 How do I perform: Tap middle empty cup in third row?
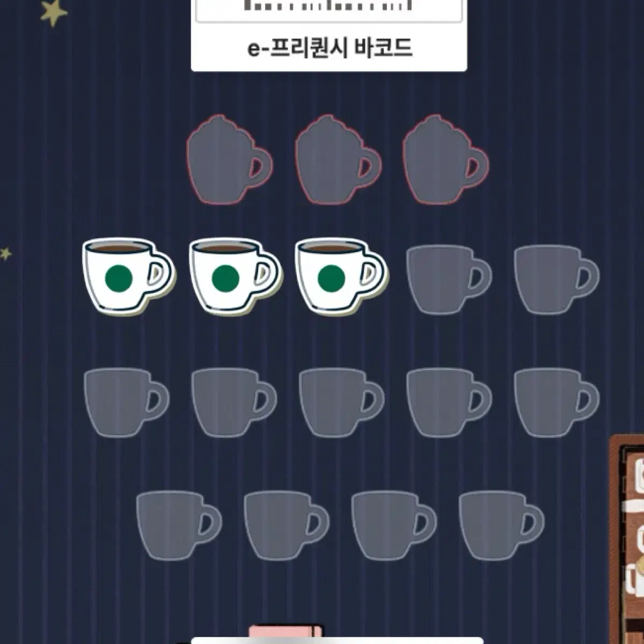(x=342, y=402)
